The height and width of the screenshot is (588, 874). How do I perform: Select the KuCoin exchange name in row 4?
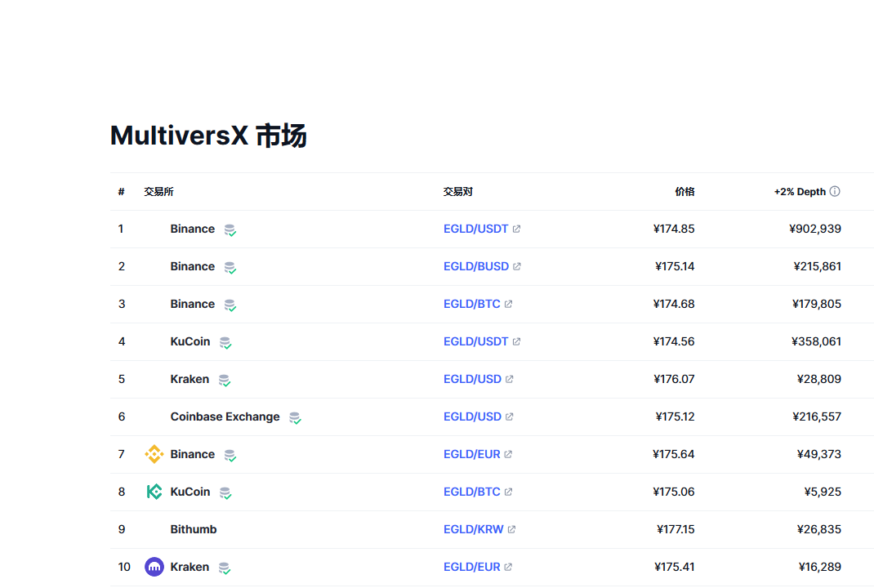click(x=190, y=341)
